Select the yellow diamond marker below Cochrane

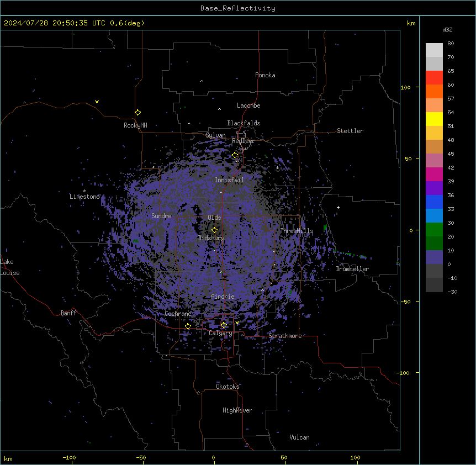188,326
